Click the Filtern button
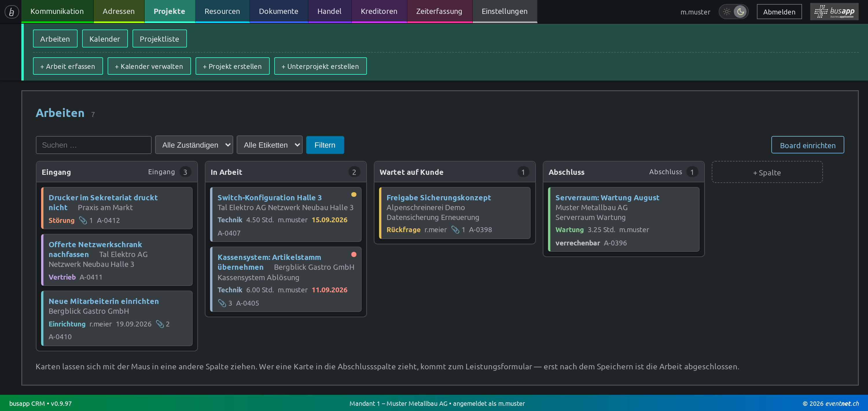The height and width of the screenshot is (411, 868). pos(325,145)
